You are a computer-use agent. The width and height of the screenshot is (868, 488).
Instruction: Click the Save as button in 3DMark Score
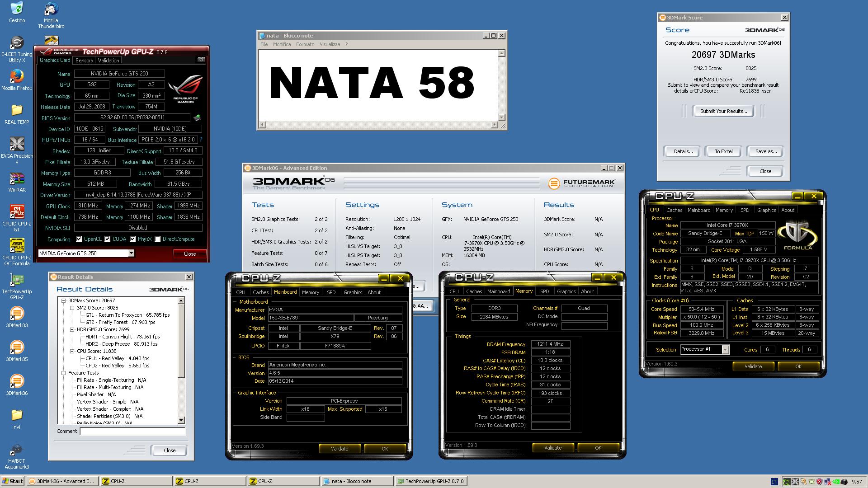point(766,151)
